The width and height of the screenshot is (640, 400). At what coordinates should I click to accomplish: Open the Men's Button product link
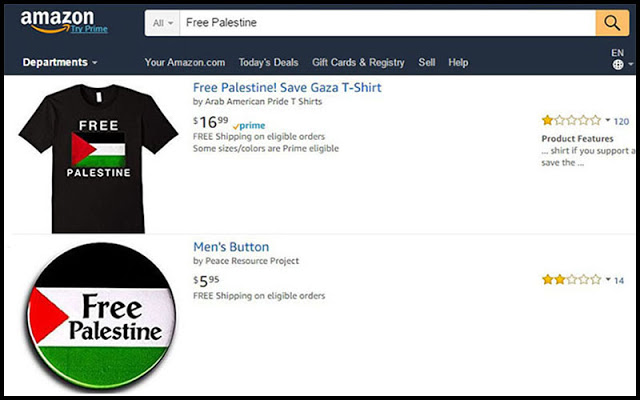click(230, 247)
